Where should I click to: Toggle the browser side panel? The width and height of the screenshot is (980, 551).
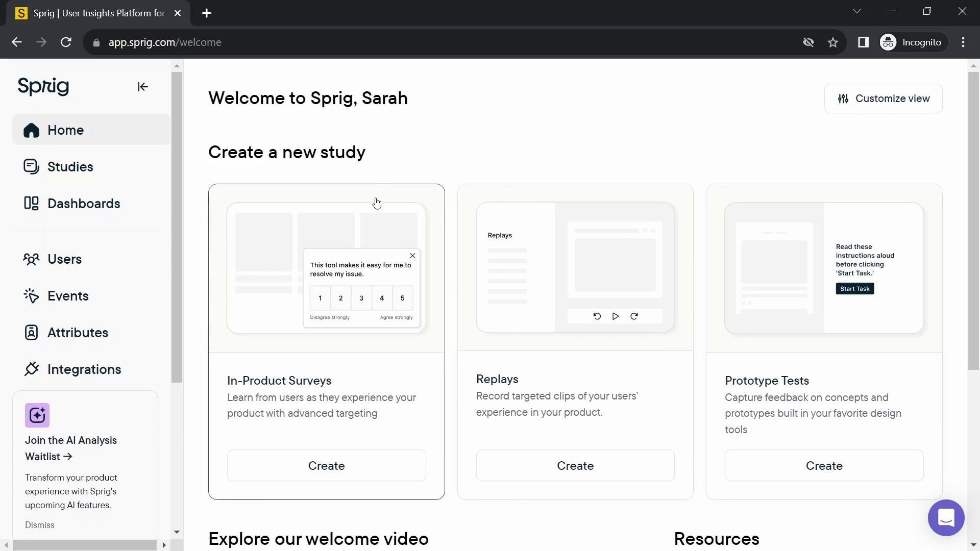tap(863, 42)
